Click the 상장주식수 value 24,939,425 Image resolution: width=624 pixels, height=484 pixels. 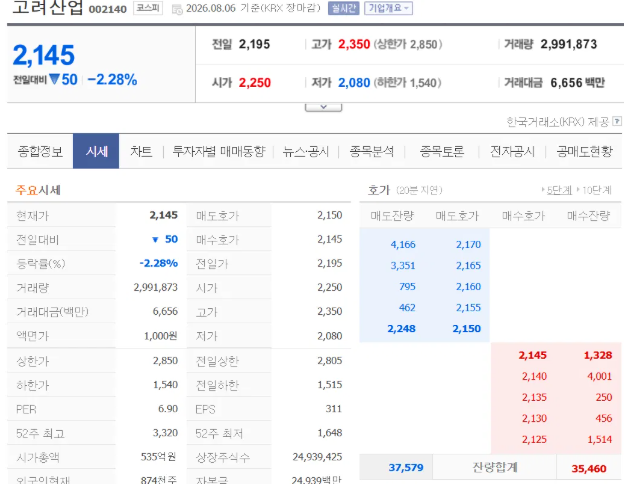pyautogui.click(x=317, y=457)
